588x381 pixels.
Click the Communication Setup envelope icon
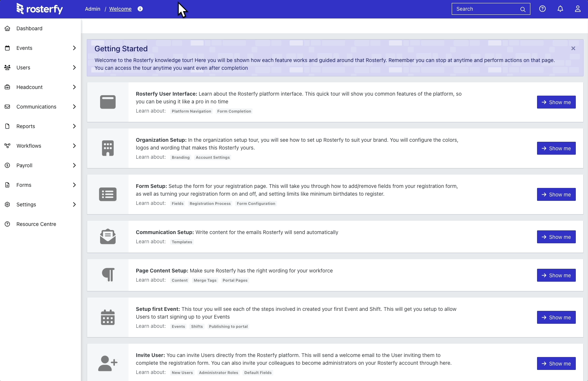tap(107, 237)
